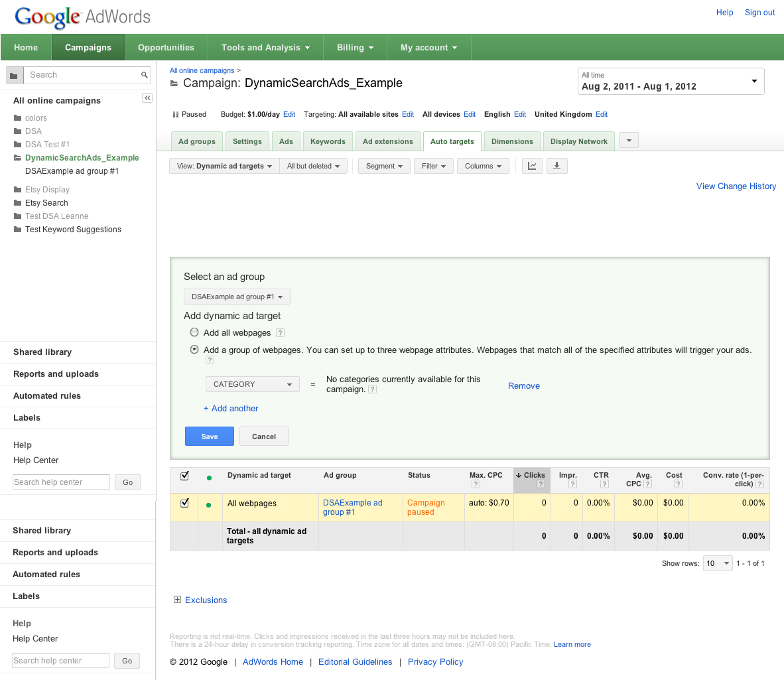Click green status dot in All webpages row
The image size is (784, 680).
pos(208,505)
